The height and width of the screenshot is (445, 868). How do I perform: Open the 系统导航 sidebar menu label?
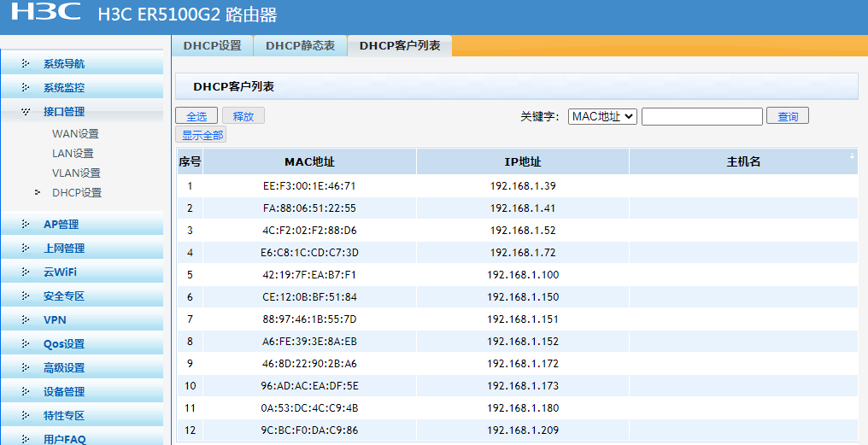pyautogui.click(x=64, y=64)
